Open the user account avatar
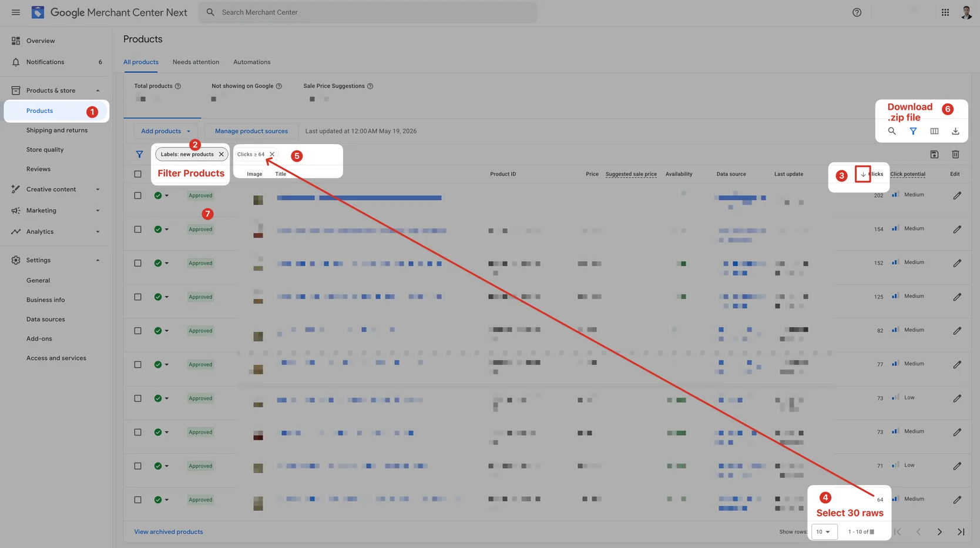The width and height of the screenshot is (980, 548). point(966,12)
